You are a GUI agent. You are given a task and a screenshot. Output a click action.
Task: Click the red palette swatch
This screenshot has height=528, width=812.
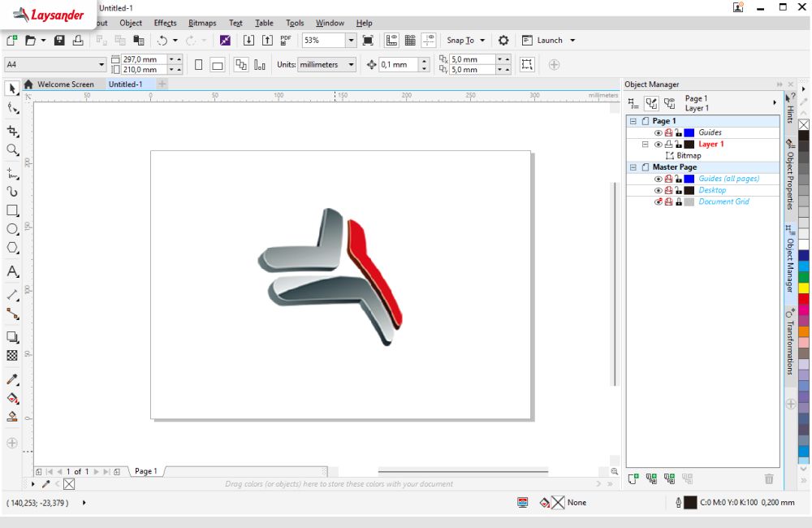[x=804, y=298]
